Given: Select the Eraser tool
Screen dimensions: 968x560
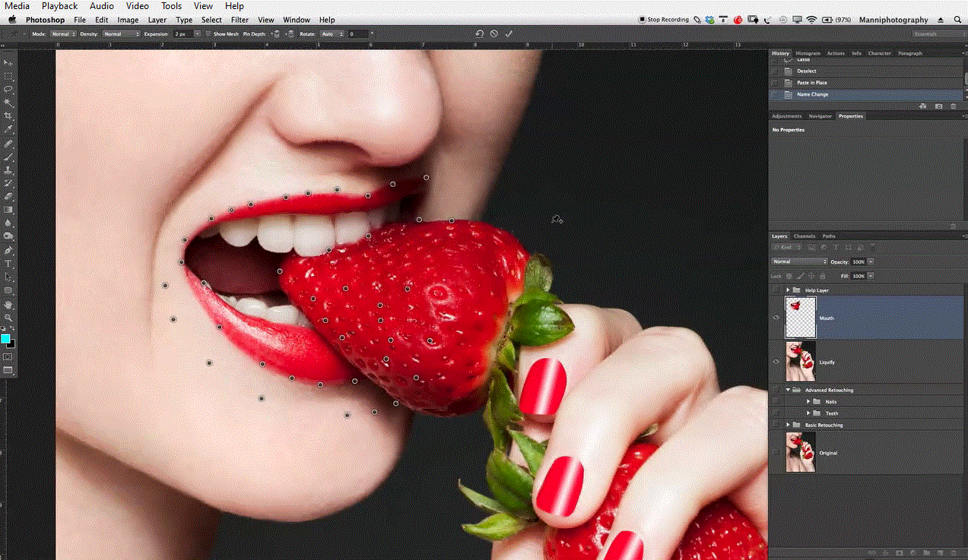Looking at the screenshot, I should [x=8, y=196].
